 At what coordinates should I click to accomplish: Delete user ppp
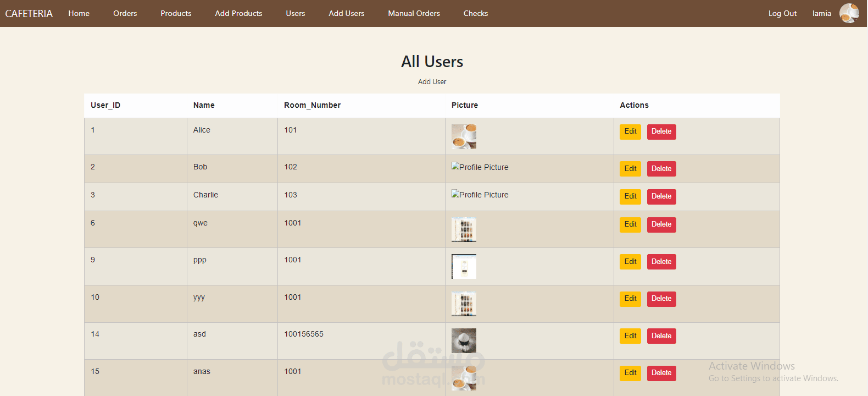click(x=661, y=262)
